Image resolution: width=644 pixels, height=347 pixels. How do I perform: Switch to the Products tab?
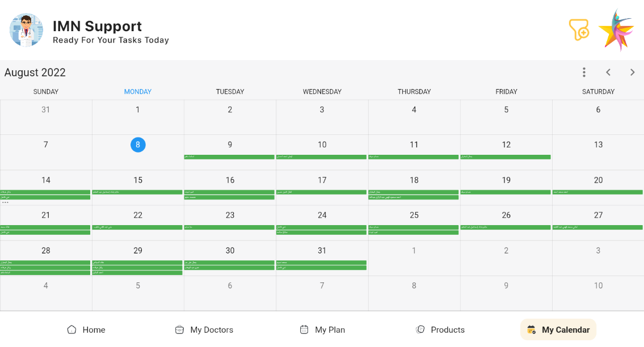(x=440, y=329)
